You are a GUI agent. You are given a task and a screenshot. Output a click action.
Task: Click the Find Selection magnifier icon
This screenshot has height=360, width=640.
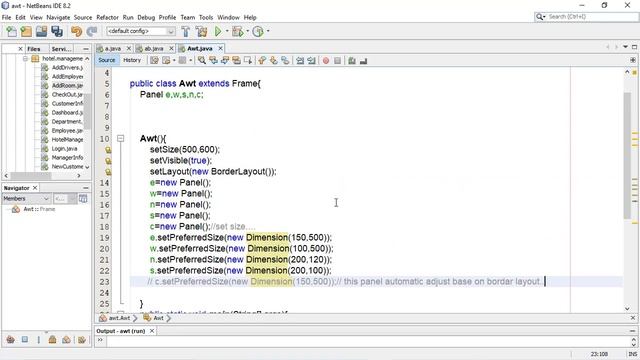202,60
